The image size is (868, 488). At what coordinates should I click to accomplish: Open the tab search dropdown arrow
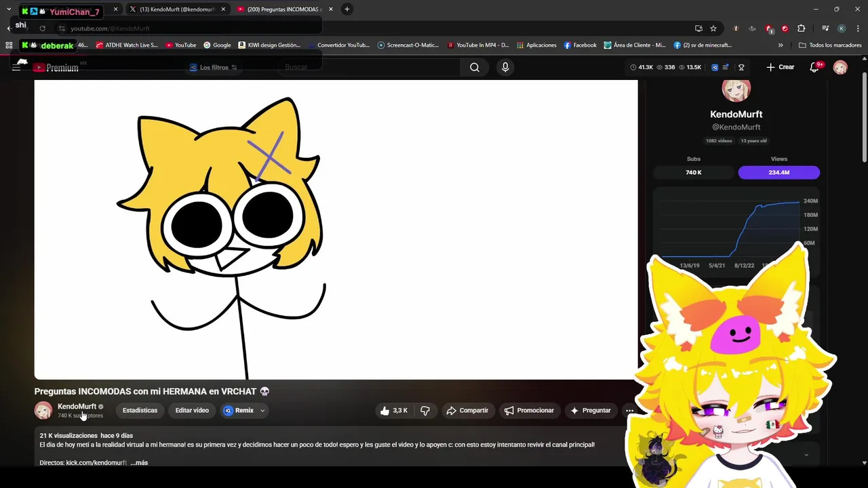coord(9,9)
